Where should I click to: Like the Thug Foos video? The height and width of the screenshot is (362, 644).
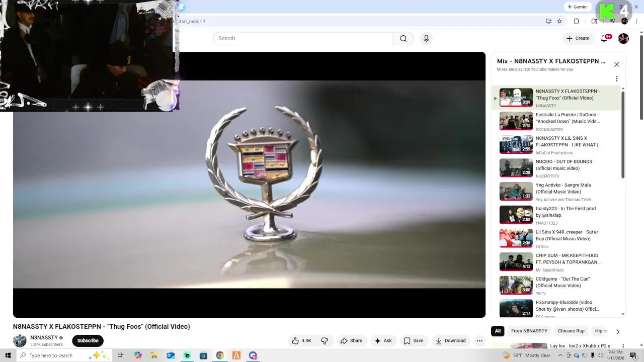pos(301,341)
